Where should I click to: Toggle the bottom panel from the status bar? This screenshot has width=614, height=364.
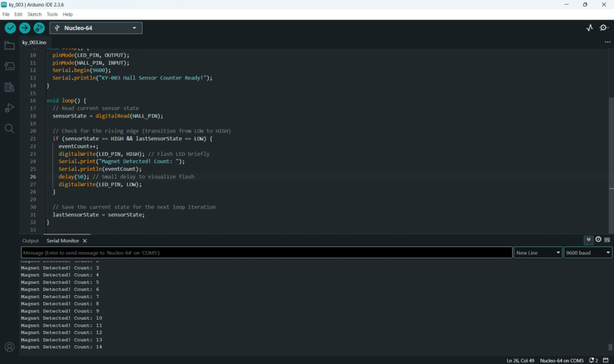[607, 360]
